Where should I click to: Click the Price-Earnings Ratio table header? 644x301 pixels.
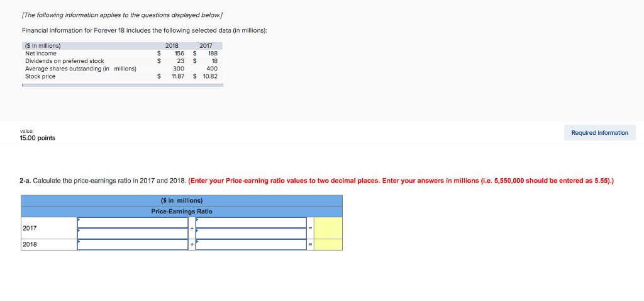pos(182,212)
